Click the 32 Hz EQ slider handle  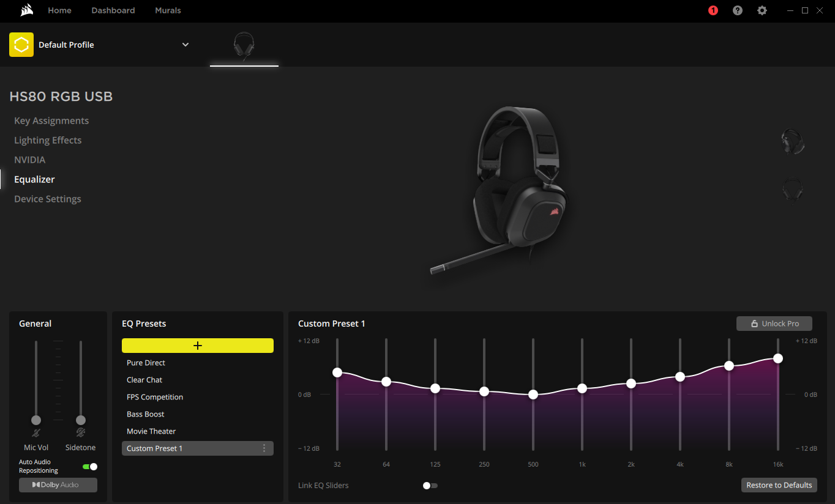point(337,372)
